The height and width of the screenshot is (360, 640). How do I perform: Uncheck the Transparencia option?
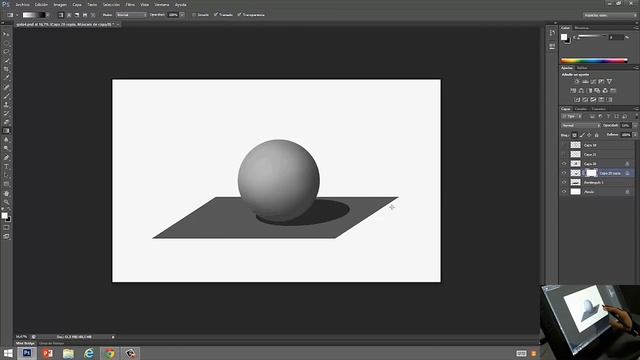[x=240, y=15]
